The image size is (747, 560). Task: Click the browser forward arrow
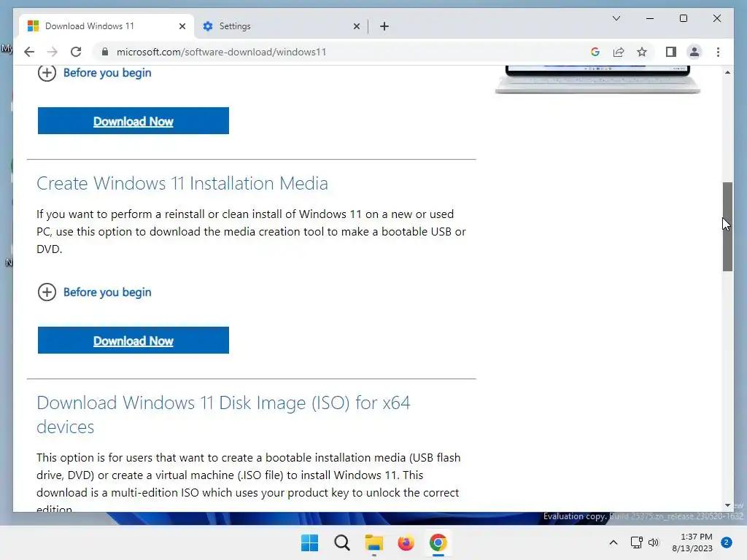point(53,52)
